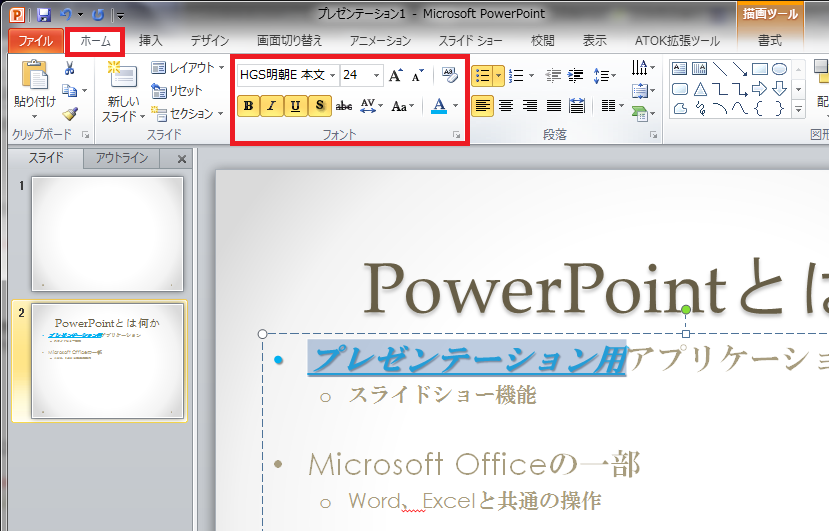Insert text box shape from gallery
Image resolution: width=829 pixels, height=531 pixels.
coord(679,68)
